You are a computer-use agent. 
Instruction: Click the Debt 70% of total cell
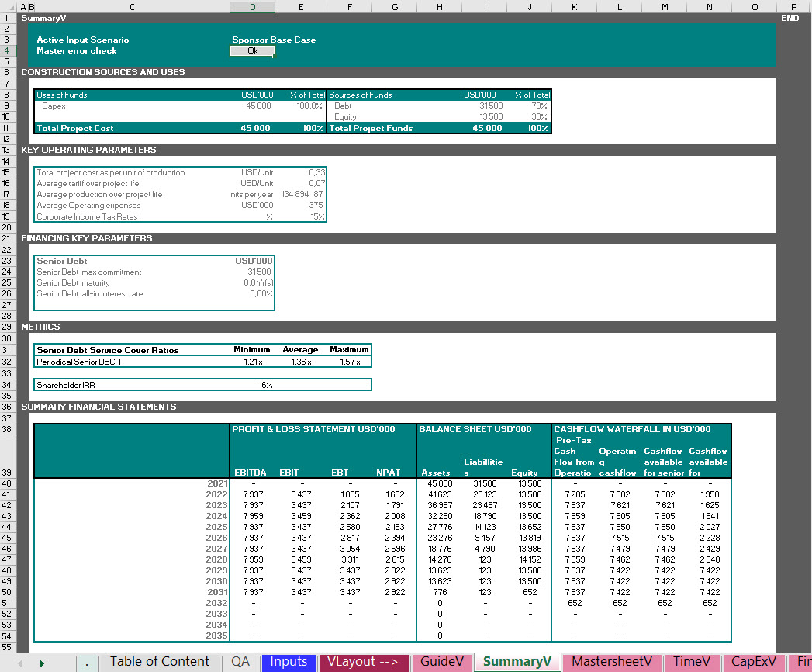(x=539, y=106)
